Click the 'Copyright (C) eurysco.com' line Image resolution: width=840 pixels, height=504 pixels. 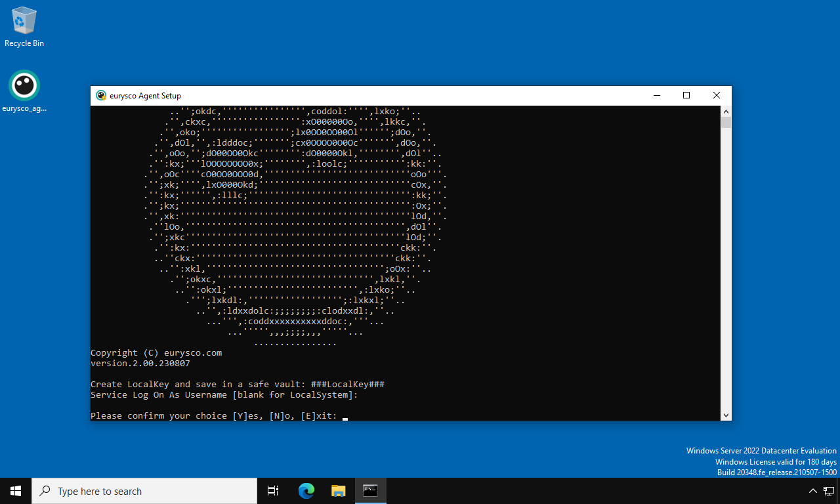coord(156,353)
